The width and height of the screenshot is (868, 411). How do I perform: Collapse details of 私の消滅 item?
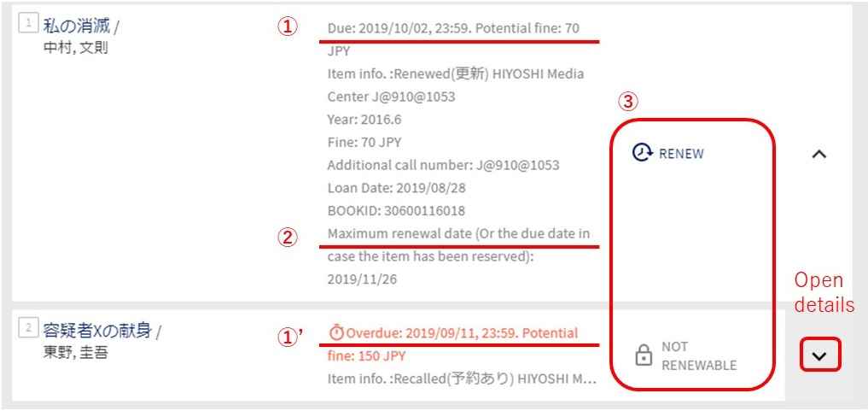[818, 154]
